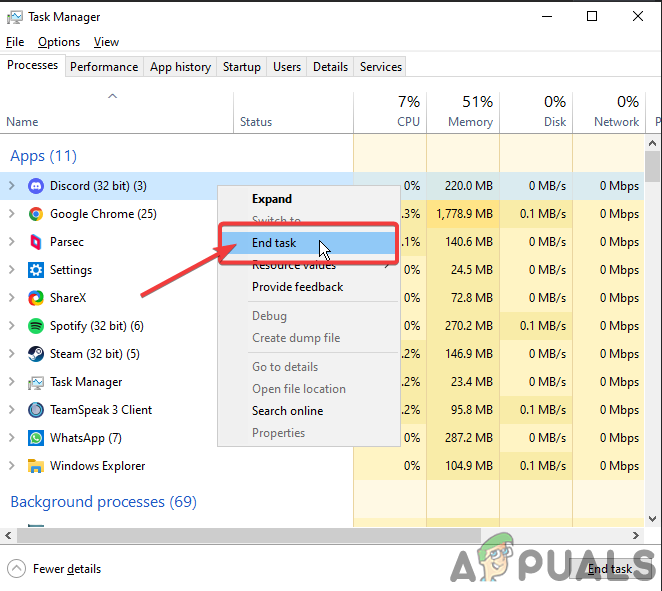Sort by the Disk column header
Viewport: 662px width, 591px height.
(x=536, y=113)
